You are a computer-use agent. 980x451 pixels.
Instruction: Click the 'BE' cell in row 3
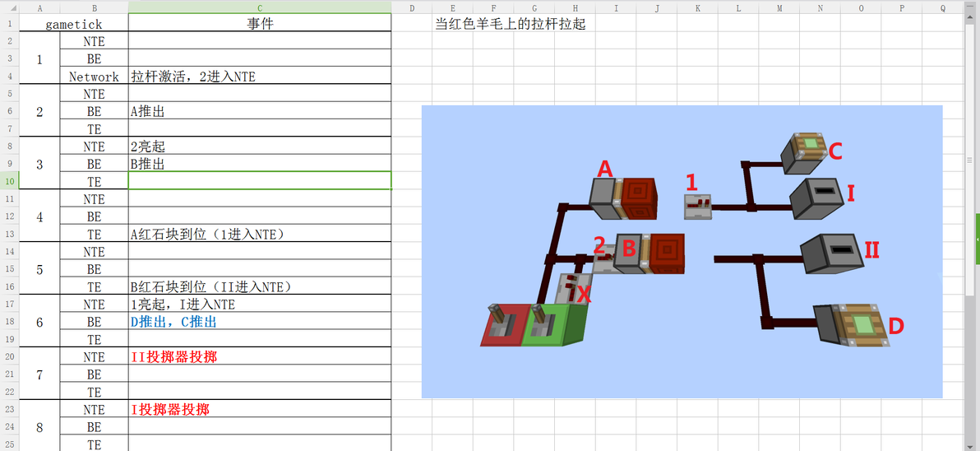point(95,58)
